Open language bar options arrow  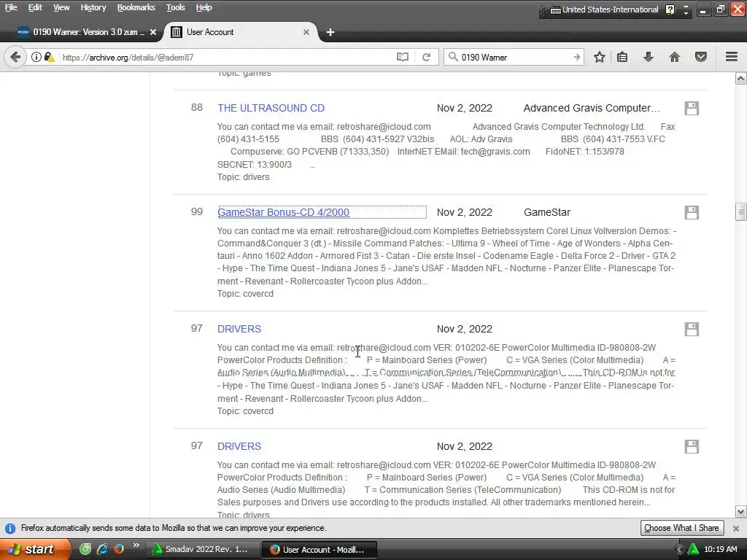[686, 13]
